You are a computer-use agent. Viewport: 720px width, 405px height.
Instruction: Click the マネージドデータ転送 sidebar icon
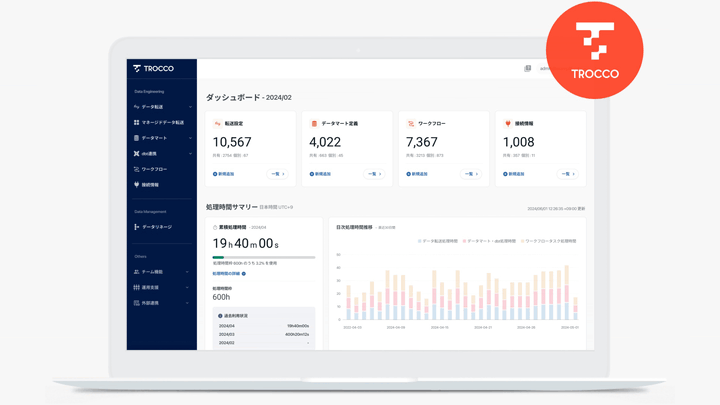tap(137, 122)
